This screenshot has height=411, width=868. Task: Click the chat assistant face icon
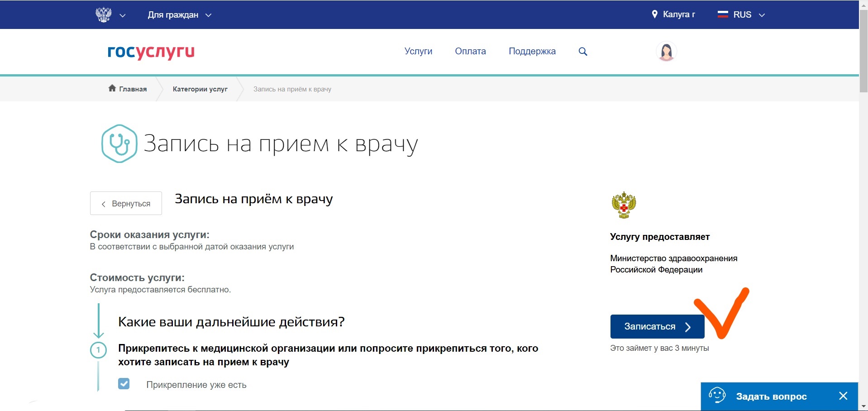point(717,396)
